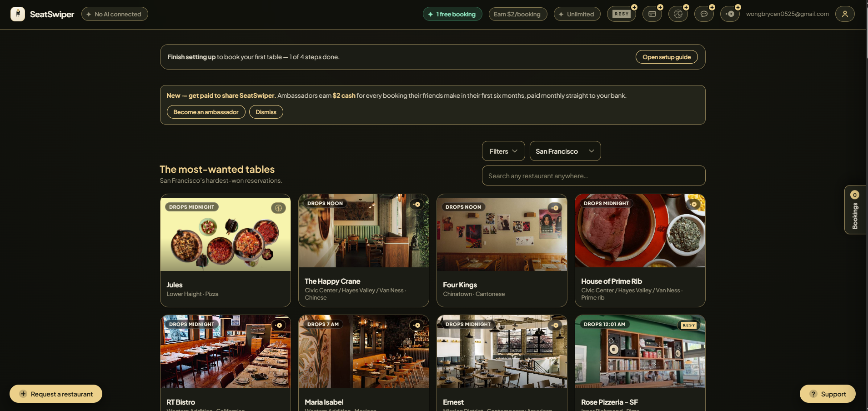Click OpenTable badge on House of Prime Rib
Viewport: 868px width, 411px height.
click(693, 204)
